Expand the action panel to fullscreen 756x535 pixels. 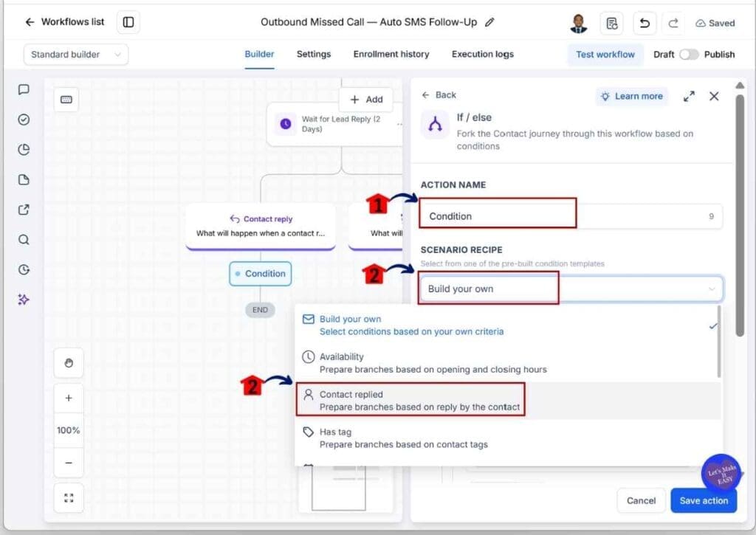pos(689,97)
